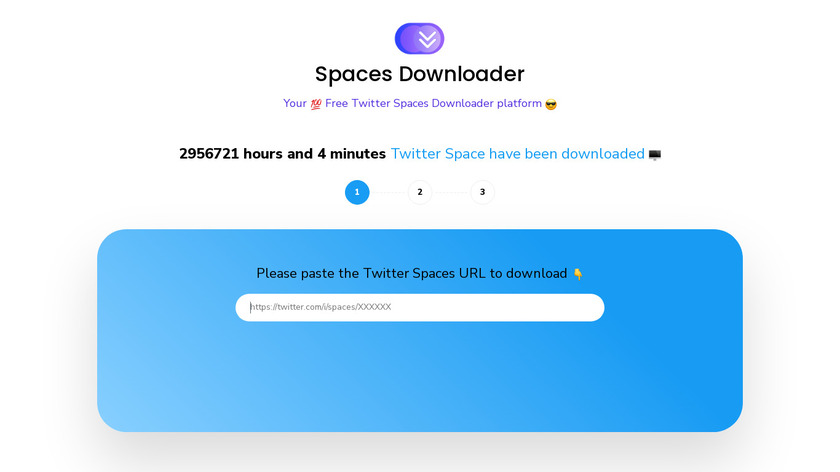Click the Spaces Downloader heading
840x472 pixels.
[x=419, y=74]
